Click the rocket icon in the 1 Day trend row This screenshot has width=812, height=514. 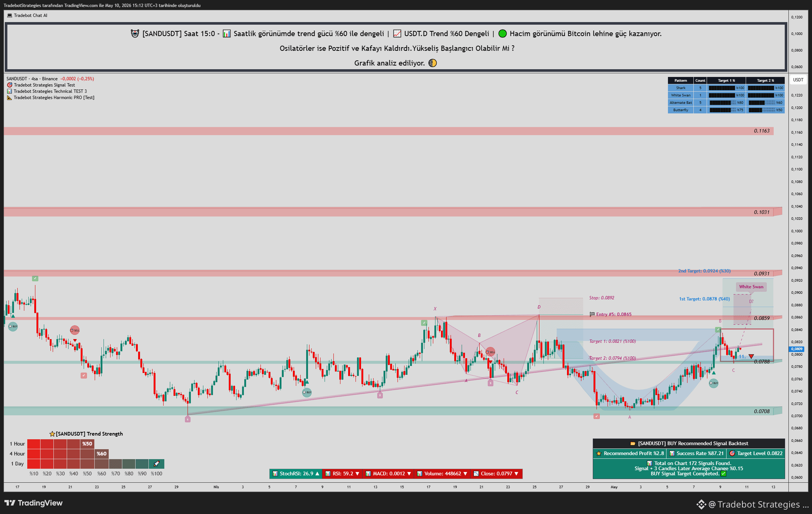[x=157, y=464]
